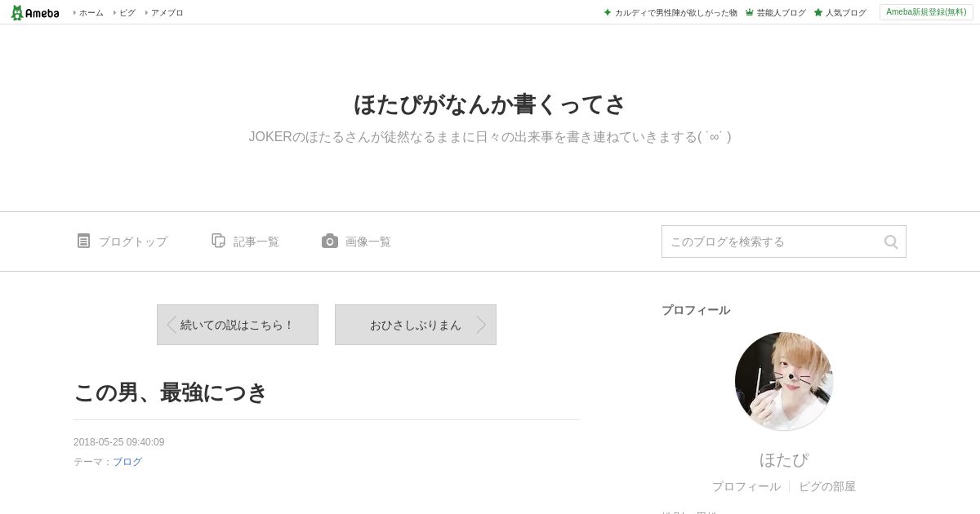Click blog title ほたぴがなんか書くってさ

click(490, 104)
